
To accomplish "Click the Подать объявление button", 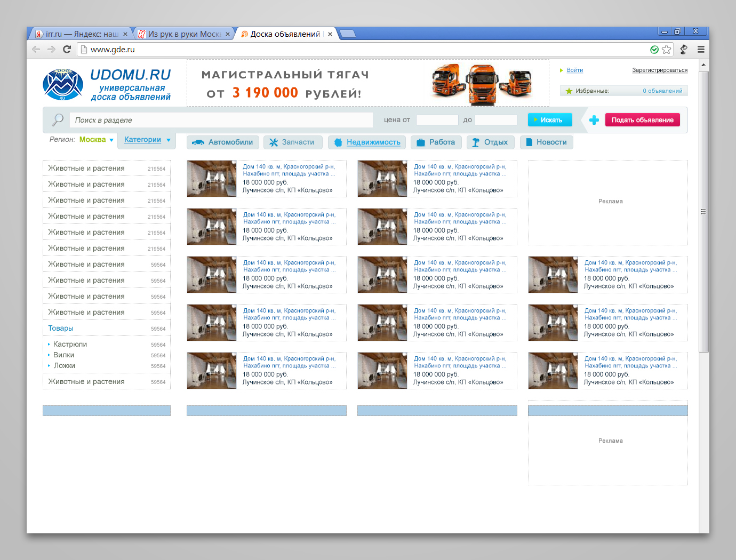I will [x=643, y=120].
